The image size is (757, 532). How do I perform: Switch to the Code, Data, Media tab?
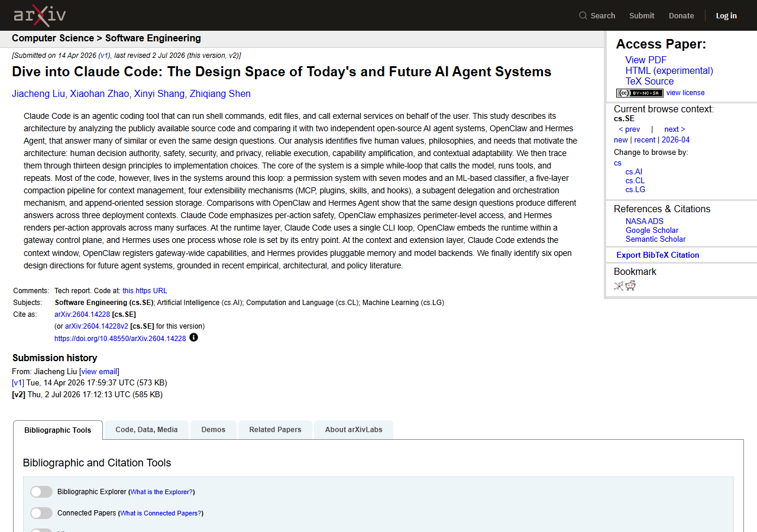(x=147, y=430)
